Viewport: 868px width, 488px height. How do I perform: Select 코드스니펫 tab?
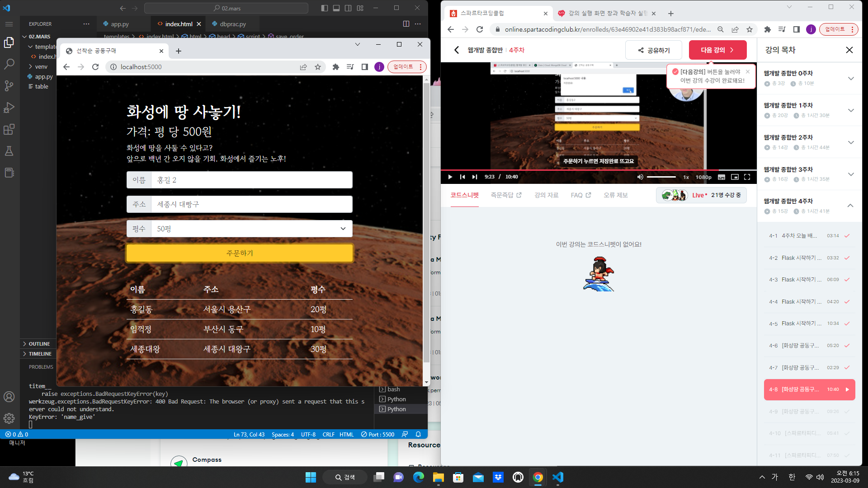464,195
